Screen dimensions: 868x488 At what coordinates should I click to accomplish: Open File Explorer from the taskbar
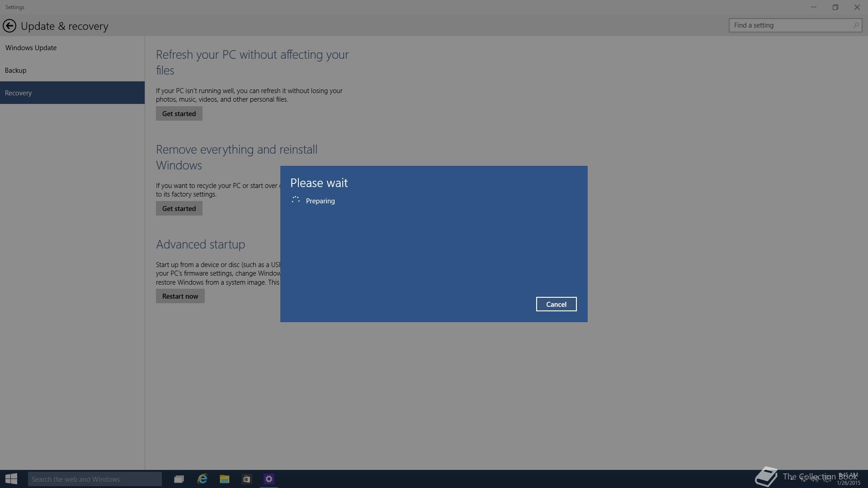pos(224,479)
